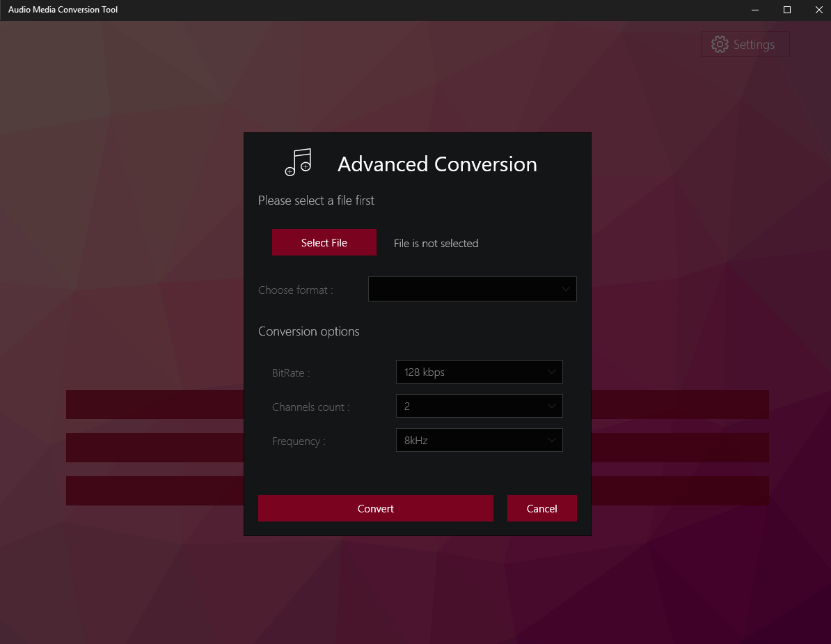Click the Audio Media Conversion Tool title text

[63, 10]
